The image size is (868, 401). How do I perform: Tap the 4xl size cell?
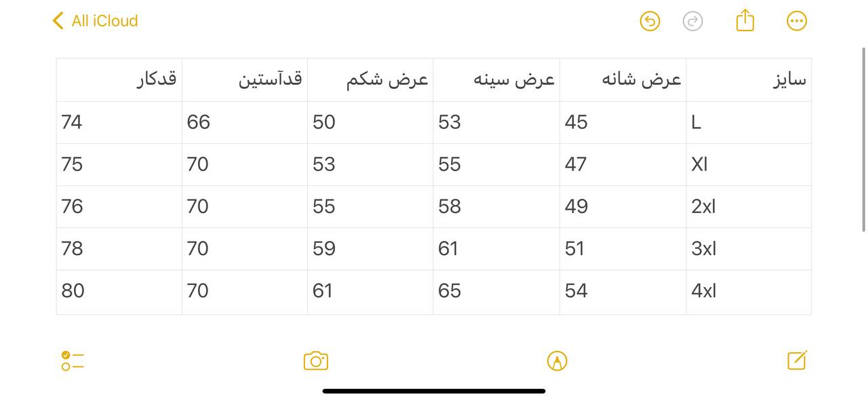point(749,291)
